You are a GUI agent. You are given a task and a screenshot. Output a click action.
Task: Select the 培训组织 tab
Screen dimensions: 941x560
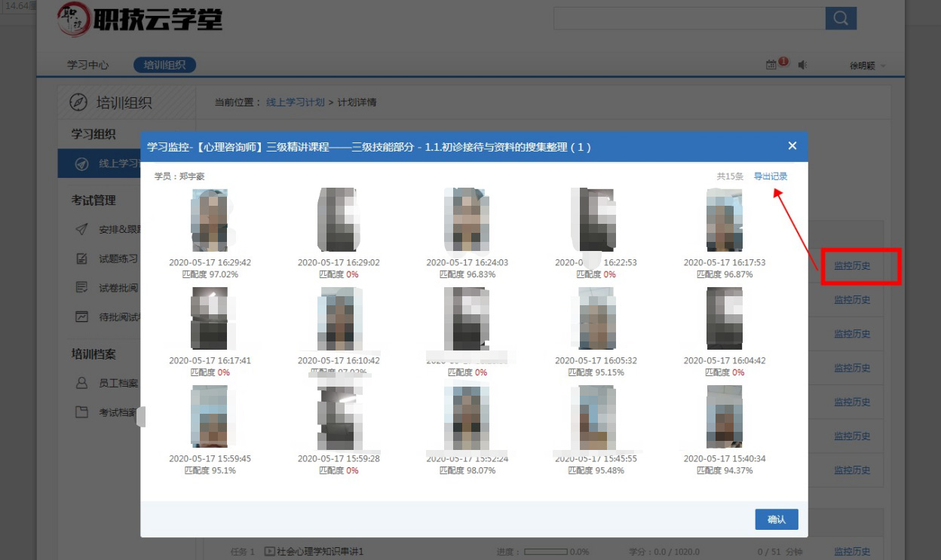tap(164, 65)
